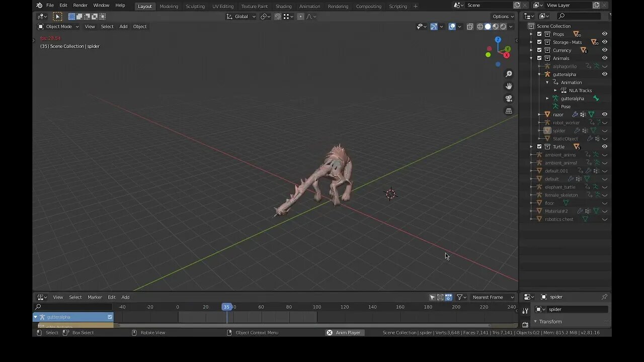This screenshot has width=644, height=362.
Task: Open the pivot point dropdown
Action: 265,16
